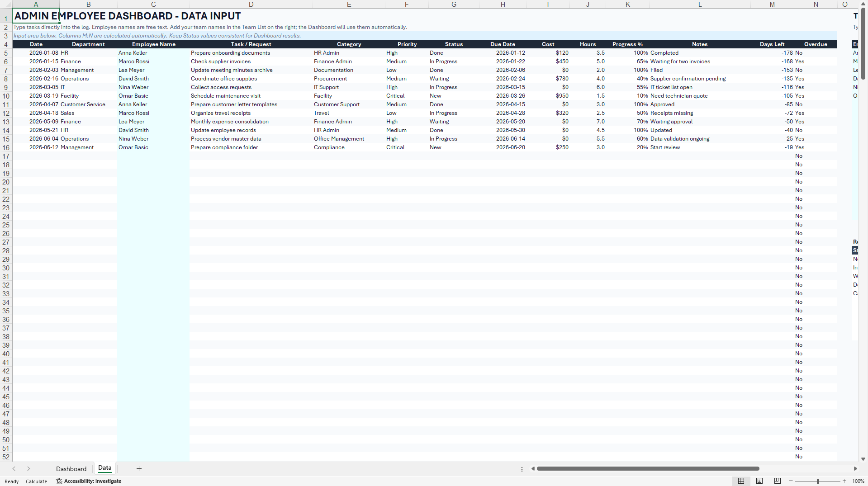The height and width of the screenshot is (486, 868).
Task: Select column A header
Action: tap(36, 4)
